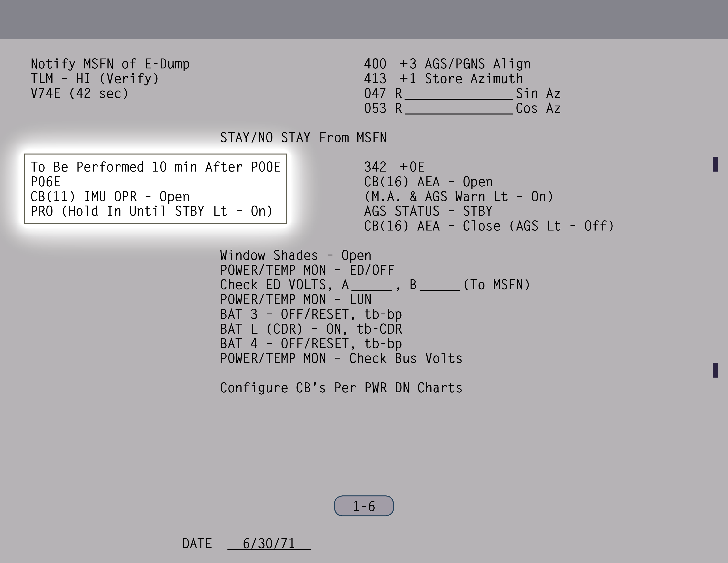This screenshot has height=563, width=728.
Task: Click the 6/30/71 date field
Action: 269,544
